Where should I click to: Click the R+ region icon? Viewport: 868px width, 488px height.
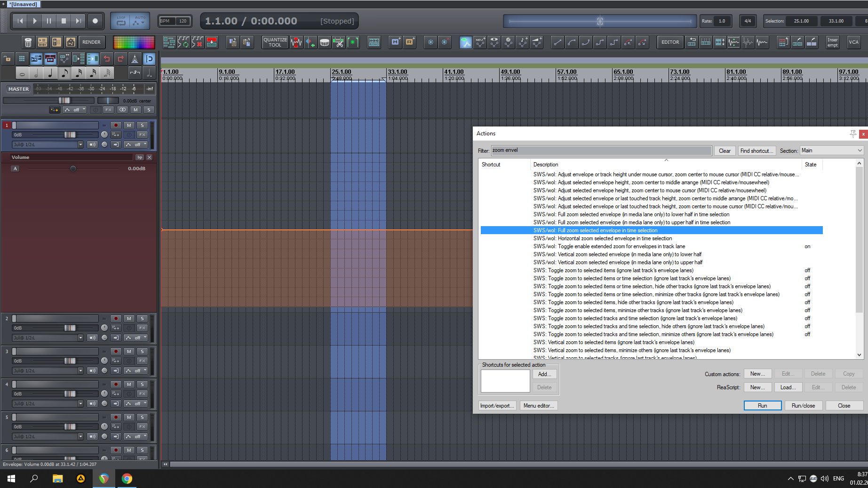[409, 42]
